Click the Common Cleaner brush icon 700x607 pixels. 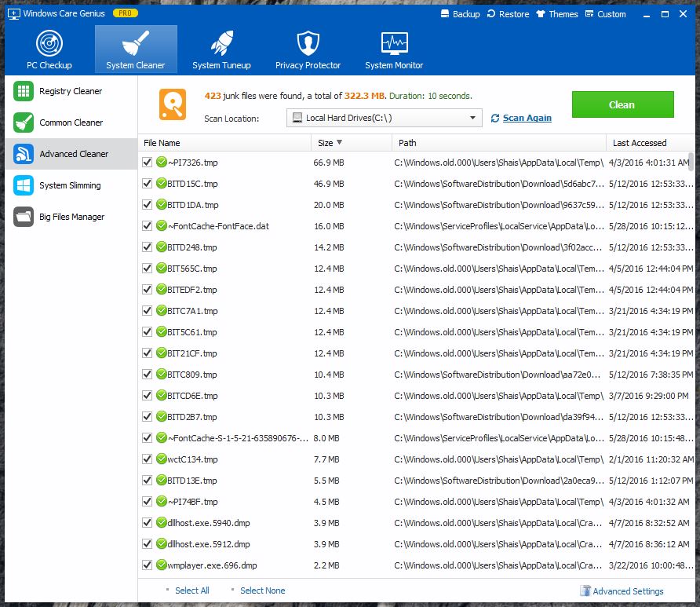pos(24,122)
